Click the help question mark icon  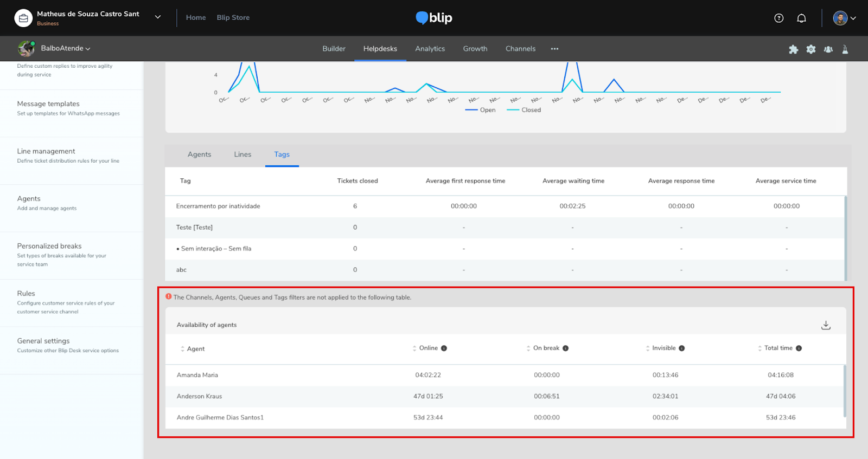[778, 18]
